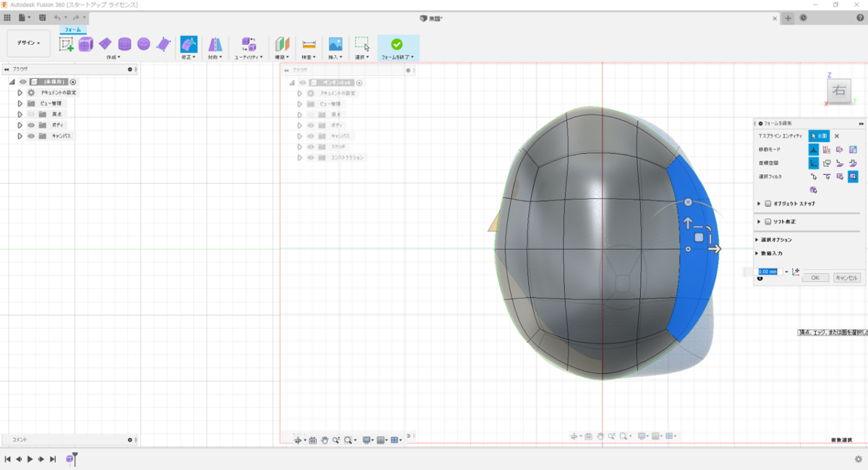This screenshot has width=868, height=470.
Task: Collapse the root (未保存) tree node
Action: (x=12, y=82)
